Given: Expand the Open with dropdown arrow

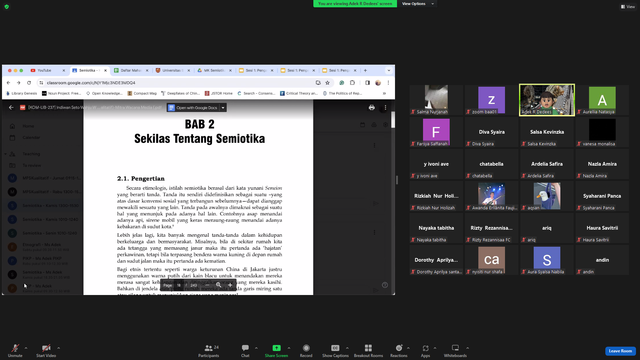Looking at the screenshot, I should (223, 108).
